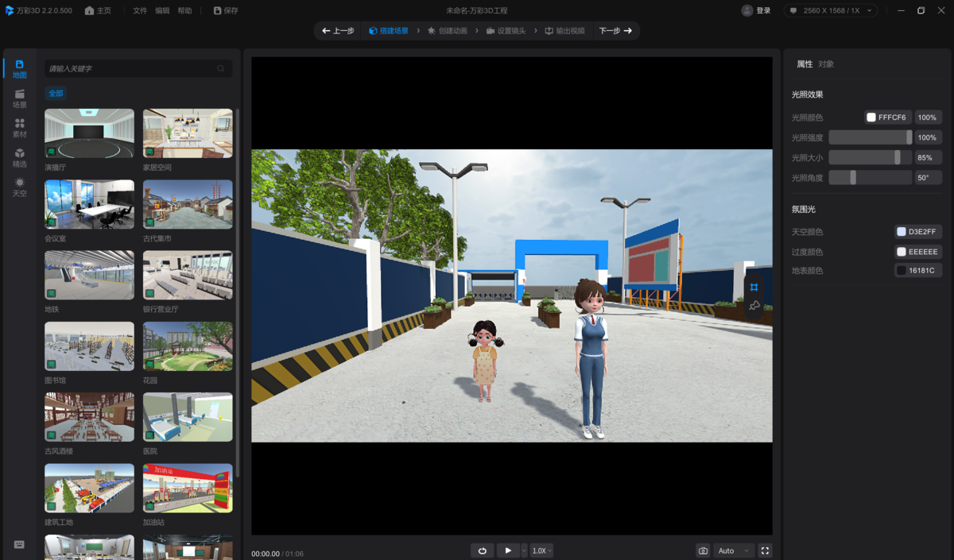Go to 下一步 next step

[615, 31]
